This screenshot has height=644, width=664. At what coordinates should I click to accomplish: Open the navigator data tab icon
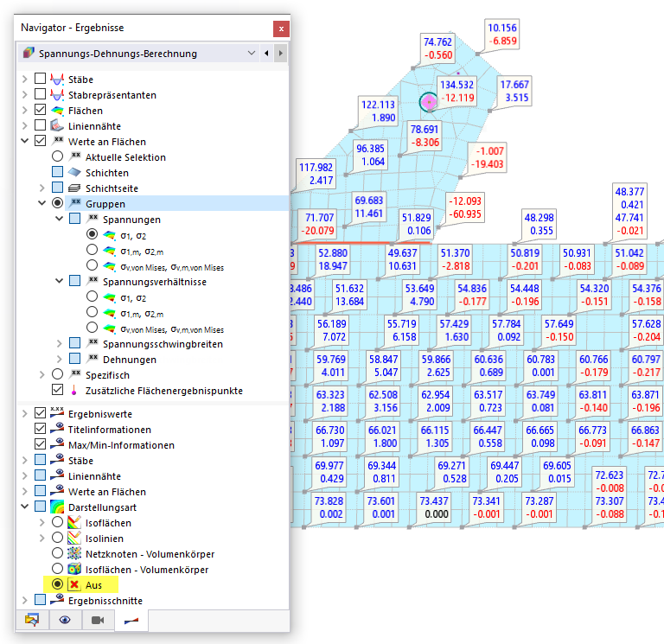(x=32, y=620)
